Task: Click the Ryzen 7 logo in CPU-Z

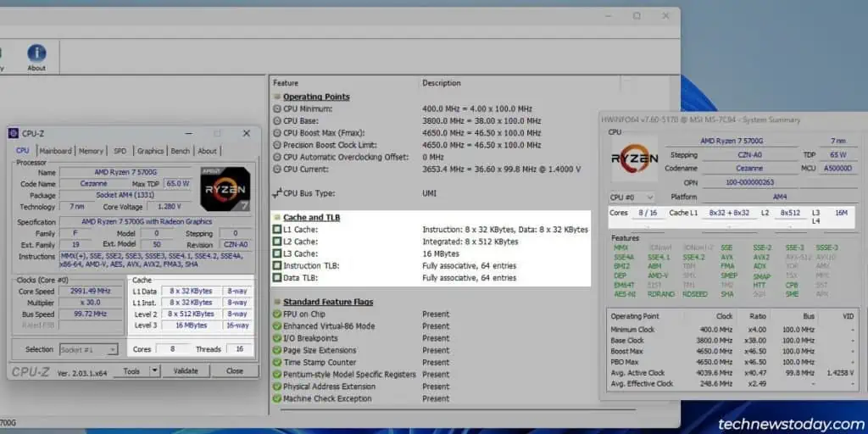Action: [x=225, y=189]
